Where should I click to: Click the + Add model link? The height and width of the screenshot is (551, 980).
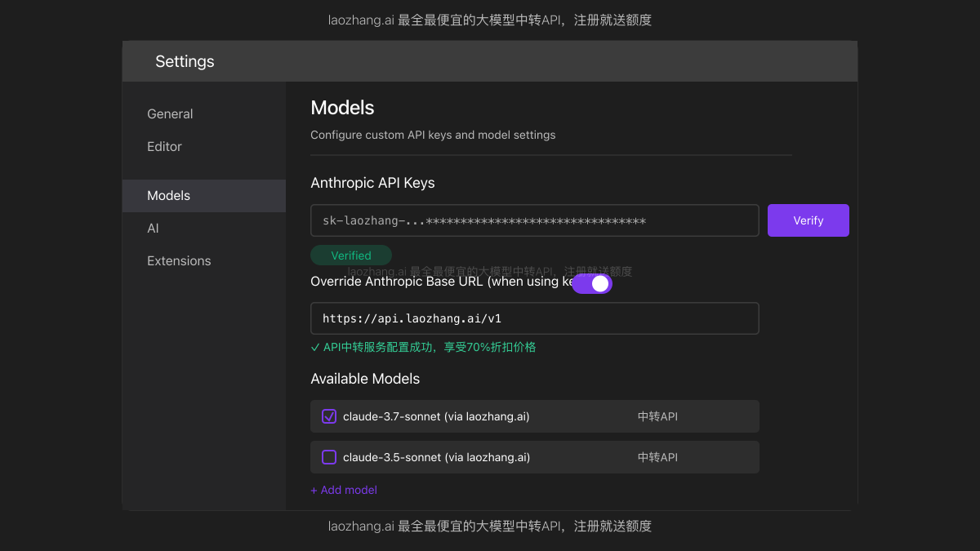click(x=344, y=490)
